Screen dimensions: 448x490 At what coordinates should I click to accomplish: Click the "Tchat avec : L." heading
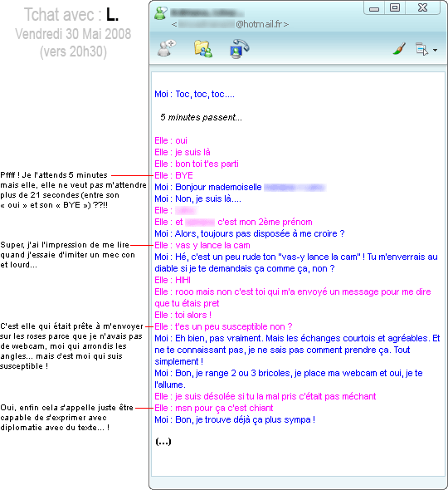71,14
